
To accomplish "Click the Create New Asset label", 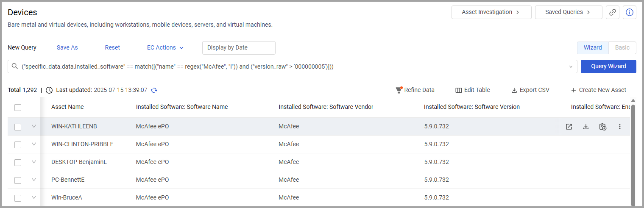I will point(602,90).
